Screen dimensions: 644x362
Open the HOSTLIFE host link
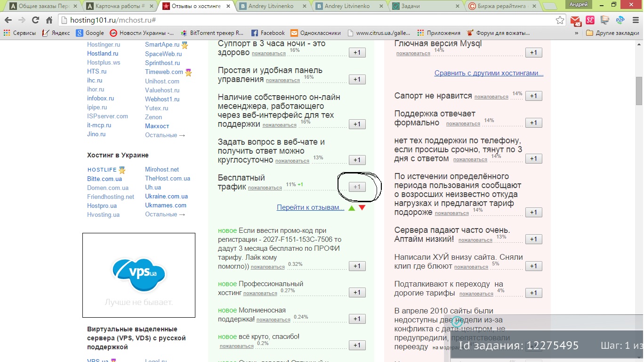102,170
